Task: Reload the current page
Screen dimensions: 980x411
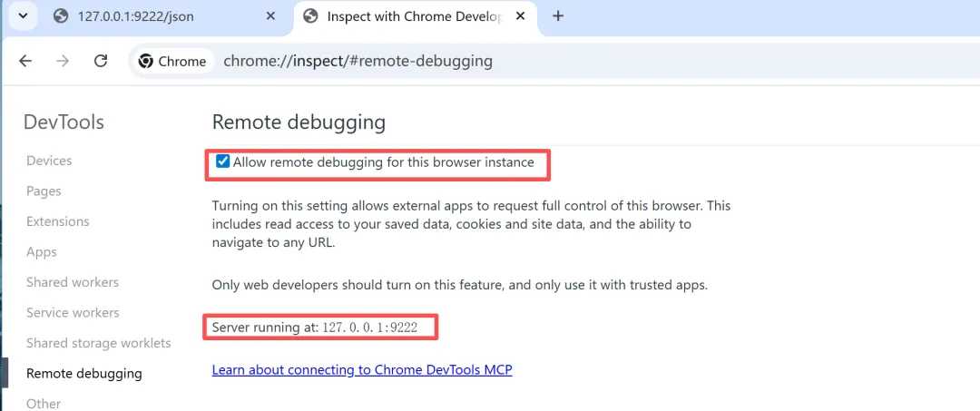Action: [x=101, y=61]
